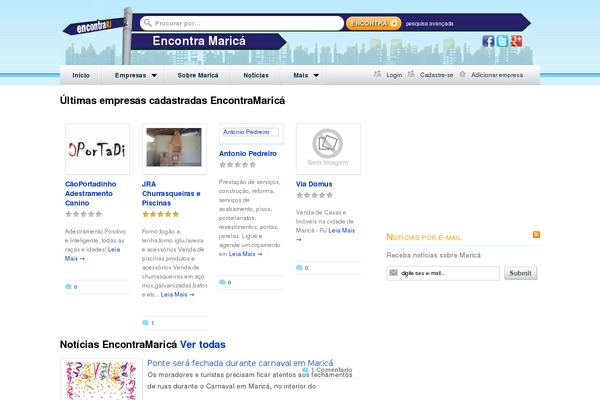Screen dimensions: 600x400
Task: Click comment bubble under CãoPortadinho listing
Action: (x=68, y=287)
